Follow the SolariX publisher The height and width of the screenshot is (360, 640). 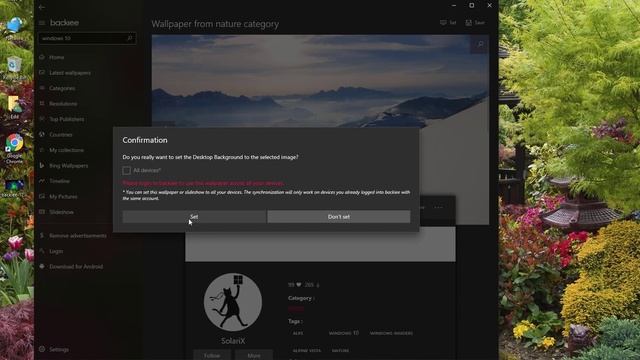pos(212,356)
